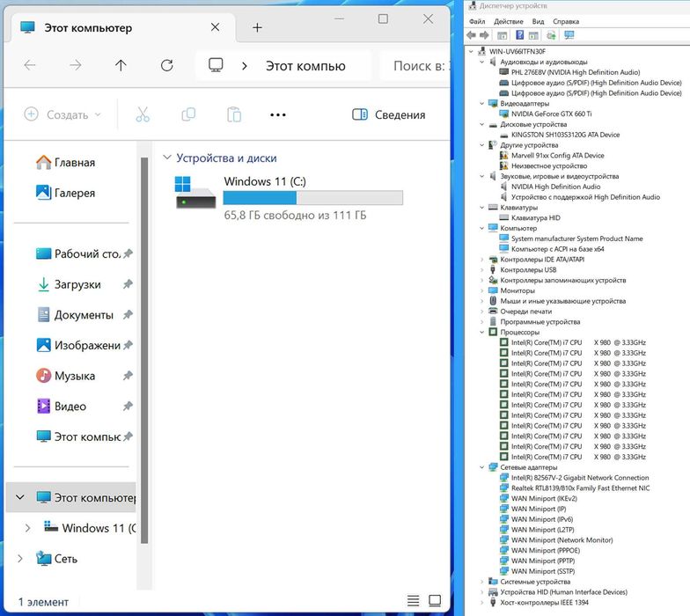Refresh the Explorer folder view

167,65
